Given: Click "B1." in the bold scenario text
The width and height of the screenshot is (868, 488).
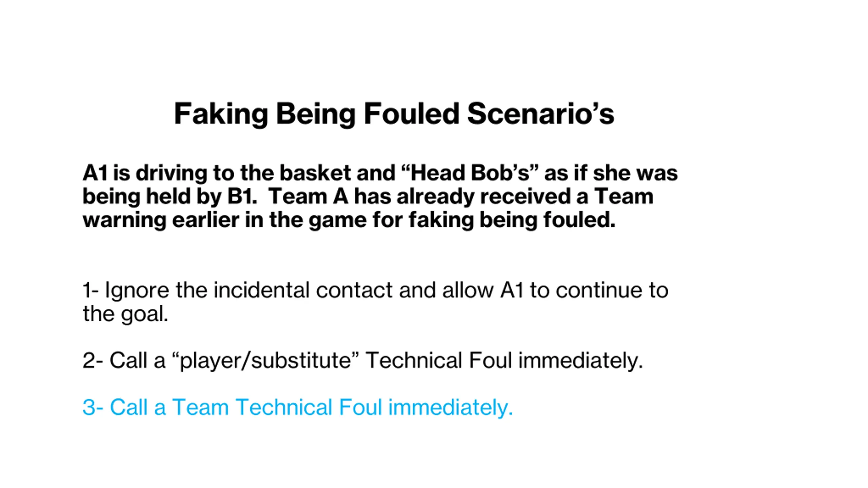Looking at the screenshot, I should [242, 197].
